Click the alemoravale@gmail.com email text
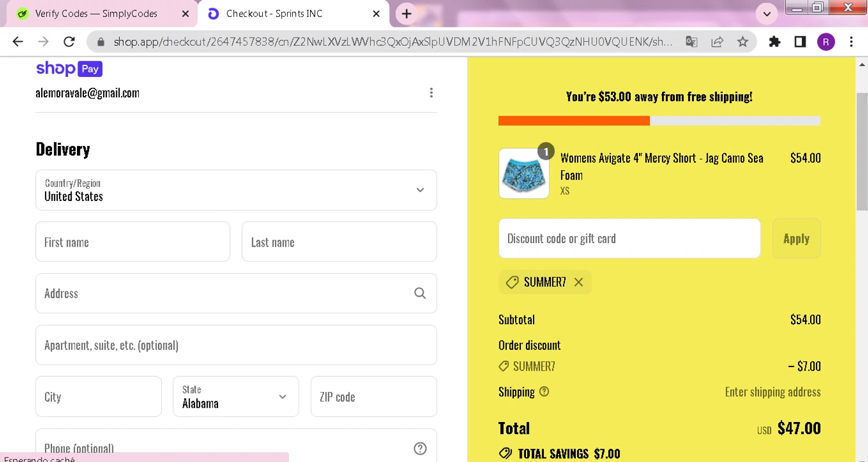868x462 pixels. pos(87,93)
